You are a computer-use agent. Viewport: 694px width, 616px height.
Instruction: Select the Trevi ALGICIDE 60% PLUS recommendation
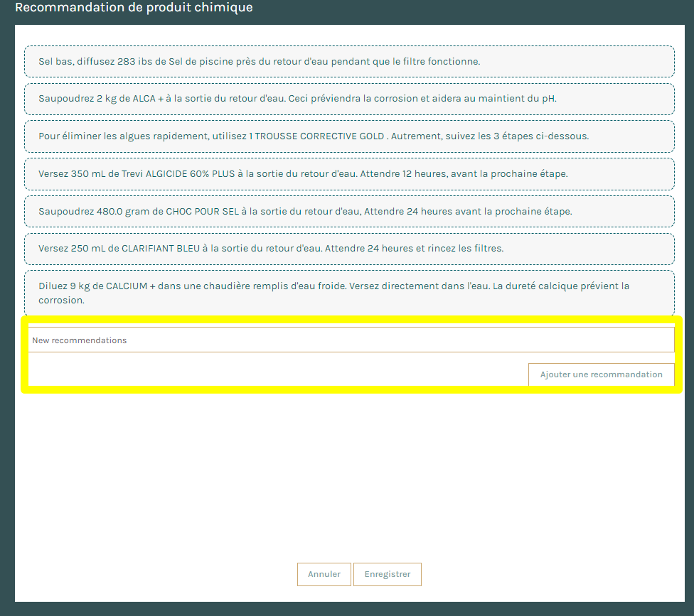coord(349,174)
